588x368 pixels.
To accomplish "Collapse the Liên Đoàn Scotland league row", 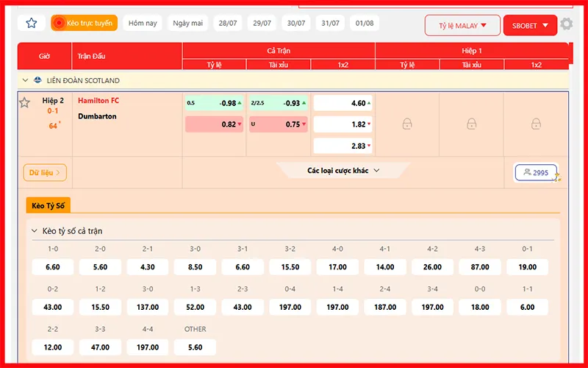I will (x=25, y=80).
